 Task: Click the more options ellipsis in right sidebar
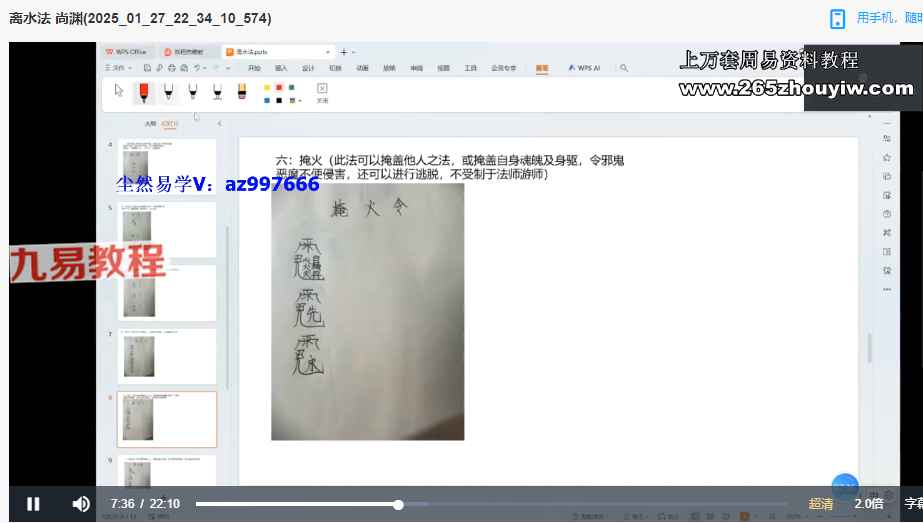tap(887, 290)
